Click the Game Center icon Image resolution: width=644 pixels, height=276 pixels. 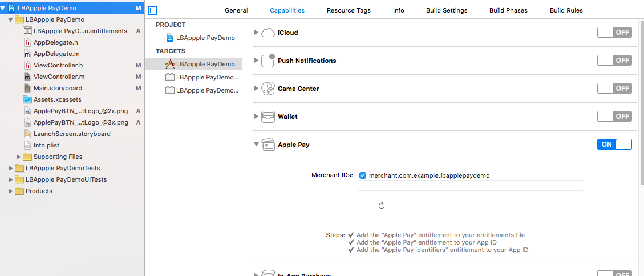(x=268, y=89)
